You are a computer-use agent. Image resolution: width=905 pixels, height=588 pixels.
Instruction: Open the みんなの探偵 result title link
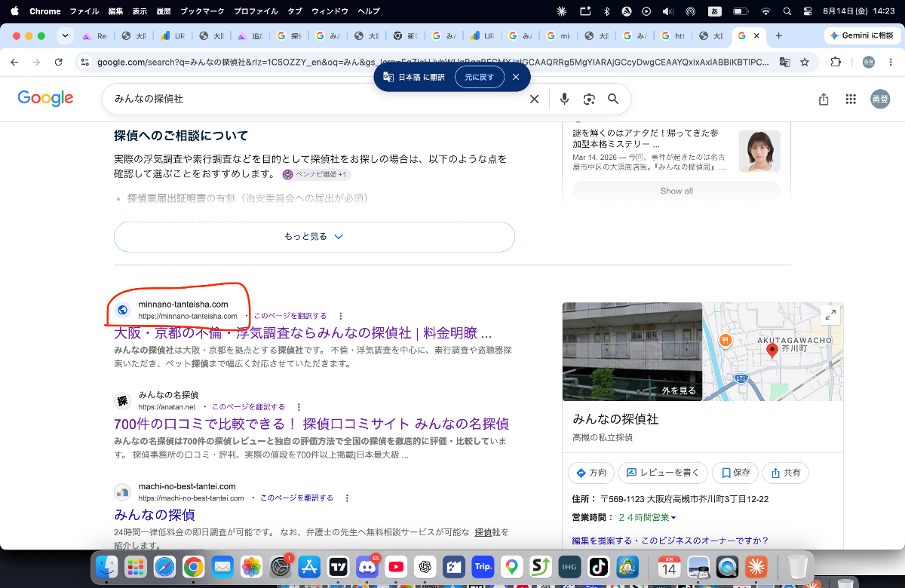155,515
